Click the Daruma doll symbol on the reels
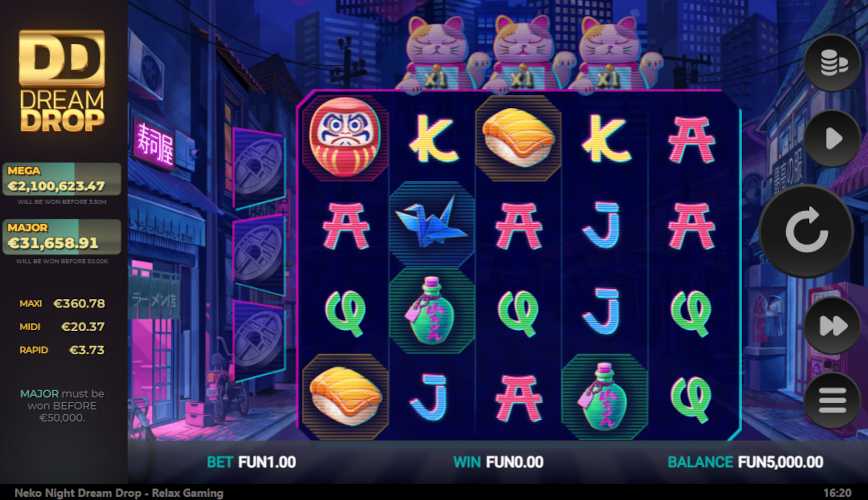Viewport: 868px width, 500px height. [345, 137]
